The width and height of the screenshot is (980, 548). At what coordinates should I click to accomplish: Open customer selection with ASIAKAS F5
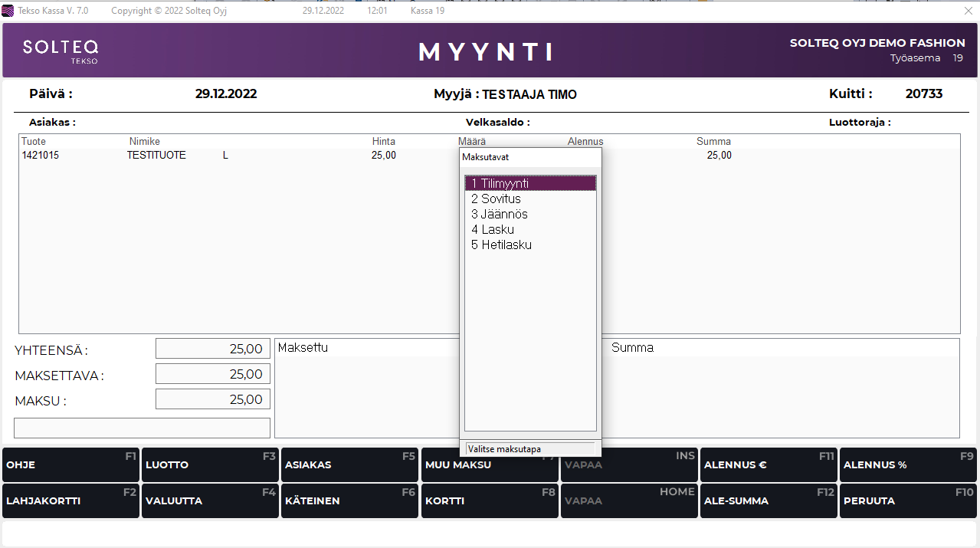[349, 464]
